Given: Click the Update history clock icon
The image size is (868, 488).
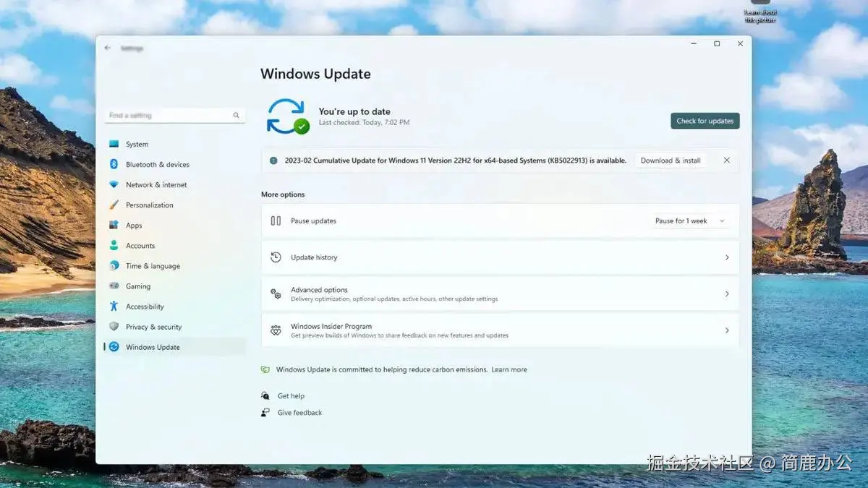Looking at the screenshot, I should coord(276,257).
